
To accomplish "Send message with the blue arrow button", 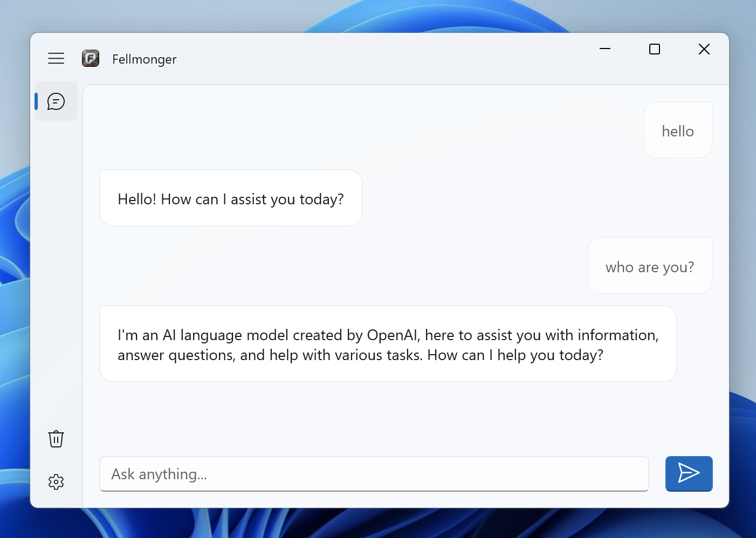I will [x=689, y=474].
